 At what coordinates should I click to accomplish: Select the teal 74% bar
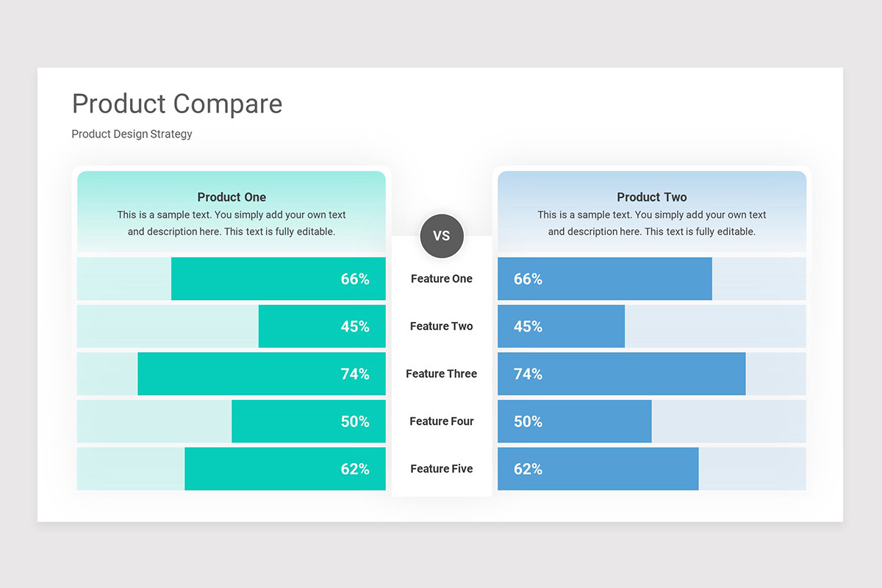pos(262,373)
